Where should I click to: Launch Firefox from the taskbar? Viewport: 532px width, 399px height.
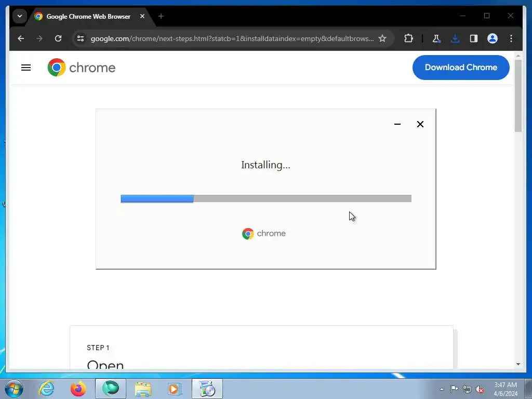coord(78,389)
